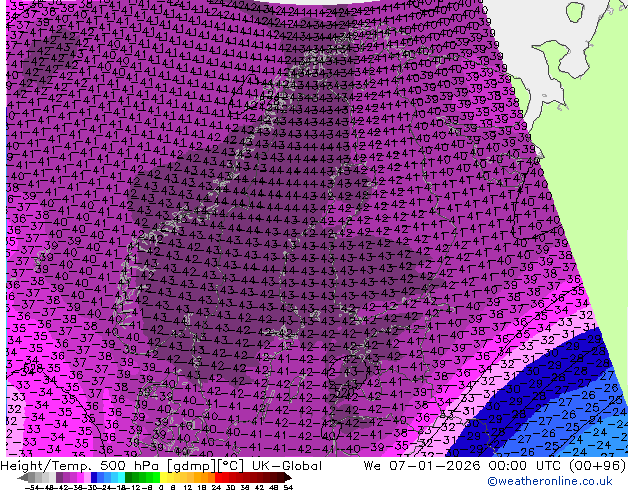Viewport: 634px width, 490px height.
Task: Select the yellow swatch above 0 in legend
Action: point(163,477)
